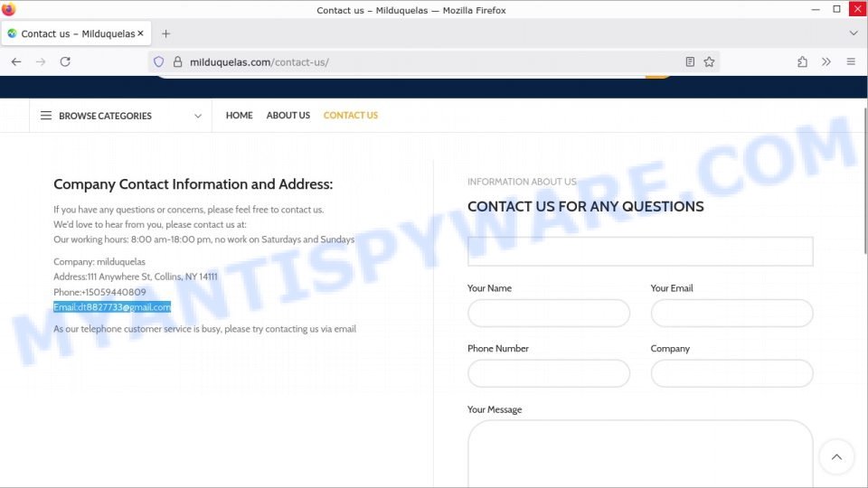
Task: Show more toolbar tools via double chevron
Action: 826,61
